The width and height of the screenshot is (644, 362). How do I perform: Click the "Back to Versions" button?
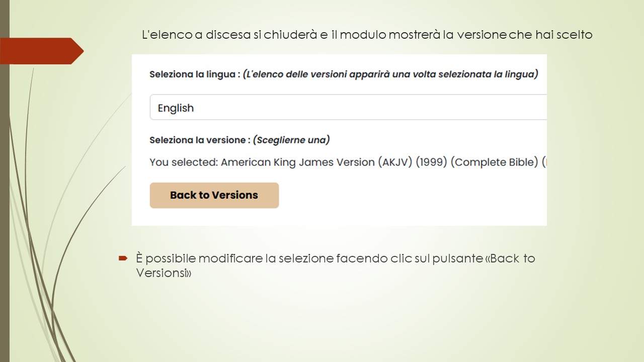tap(214, 195)
